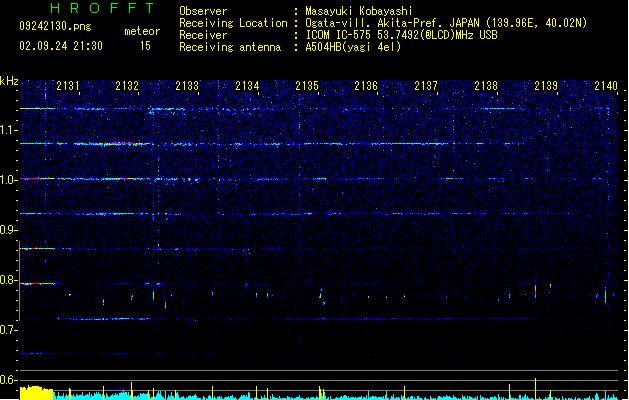Click the 2134 time marker
The height and width of the screenshot is (400, 629).
tap(247, 86)
